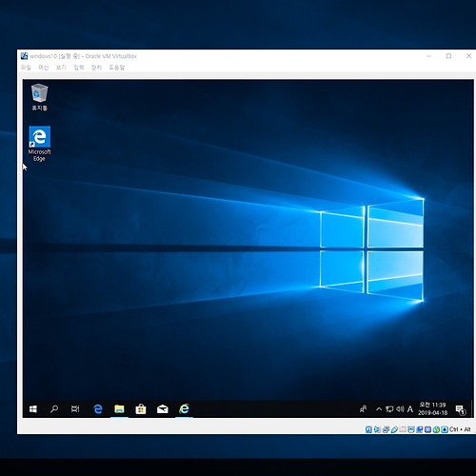
Task: Open Microsoft Store from the taskbar
Action: pyautogui.click(x=141, y=409)
